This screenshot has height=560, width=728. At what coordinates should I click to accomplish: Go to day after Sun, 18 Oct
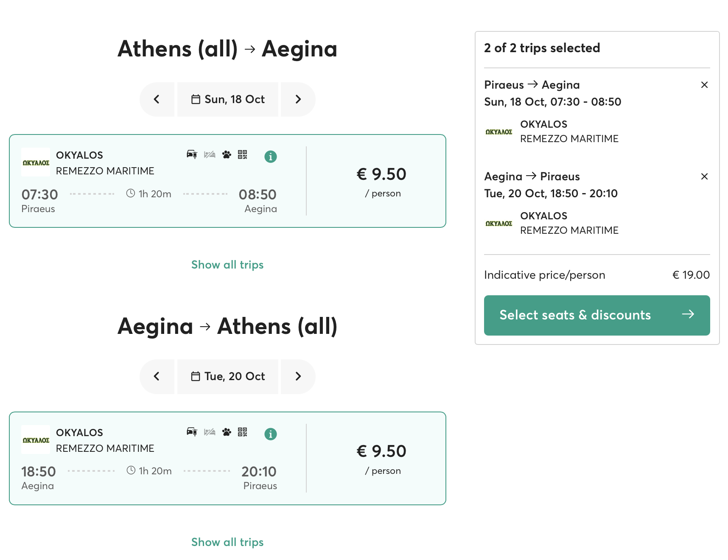tap(298, 99)
